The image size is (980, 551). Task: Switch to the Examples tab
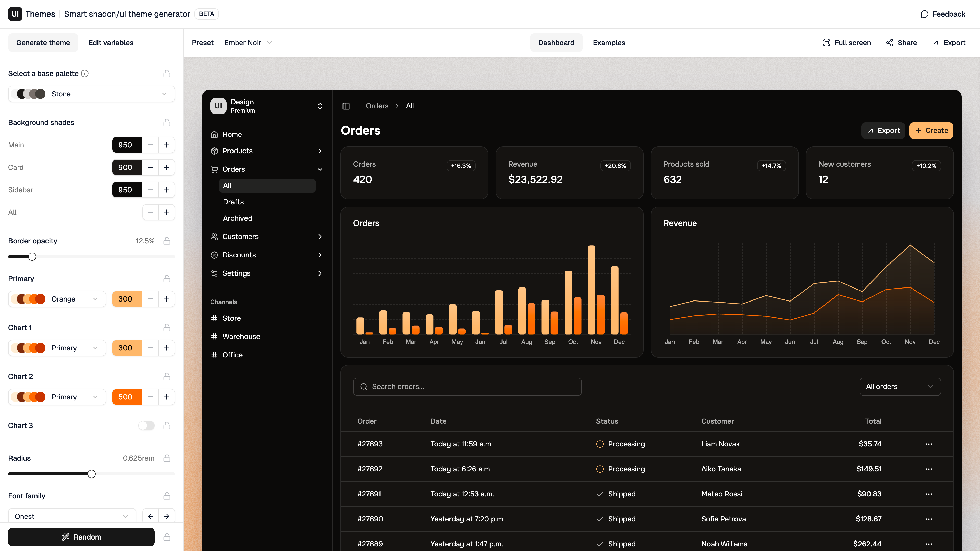[x=609, y=43]
